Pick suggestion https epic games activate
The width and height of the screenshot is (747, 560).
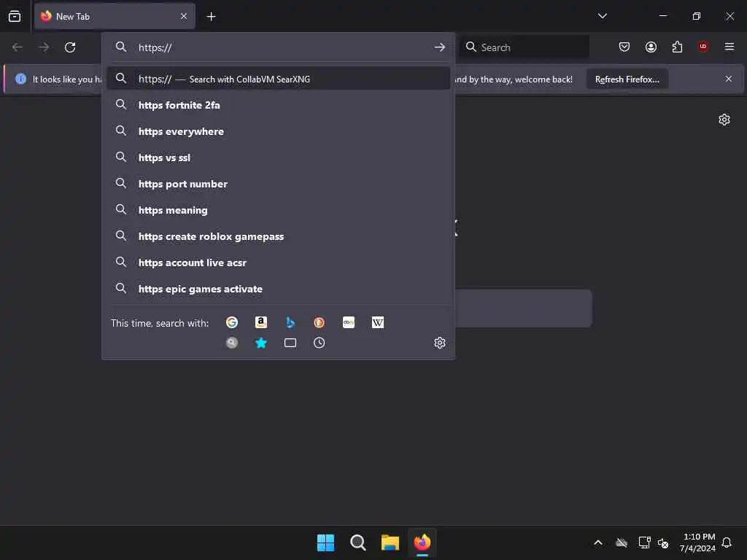pos(278,289)
